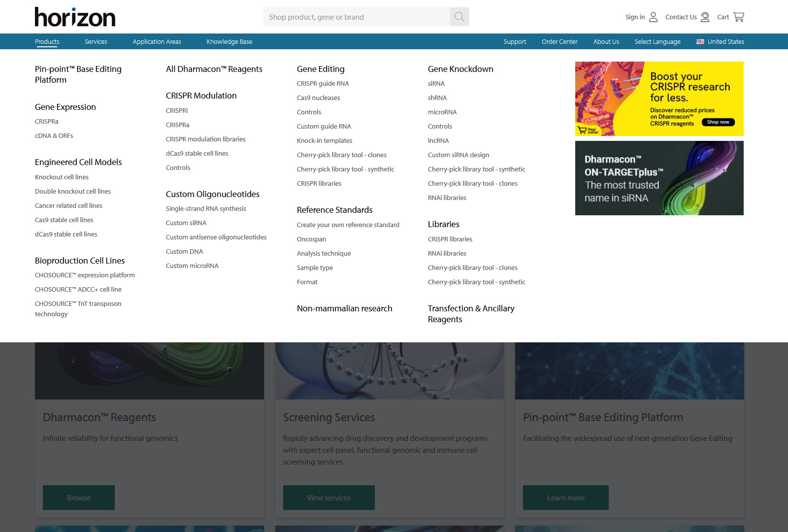Click the Learn more button
The image size is (788, 532).
tap(566, 498)
